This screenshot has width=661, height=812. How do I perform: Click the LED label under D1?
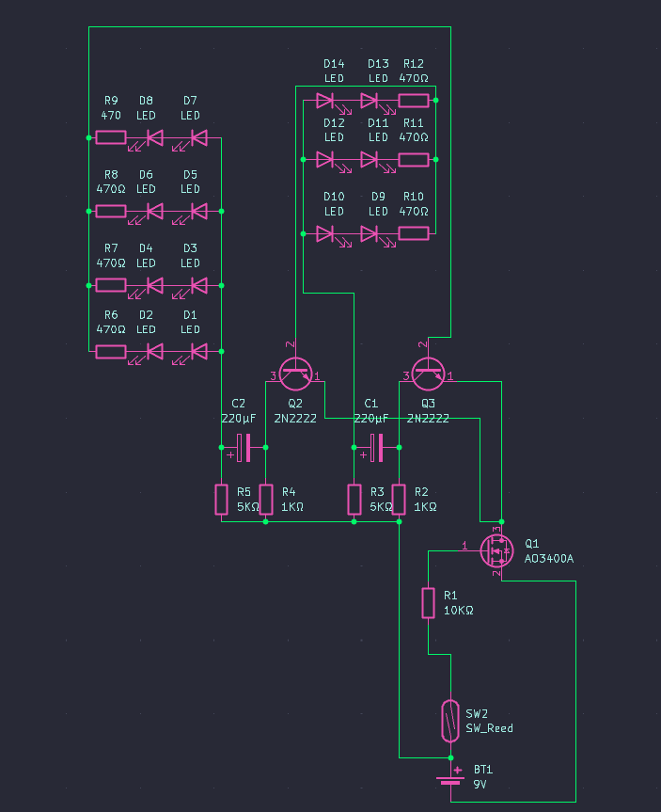tap(190, 329)
